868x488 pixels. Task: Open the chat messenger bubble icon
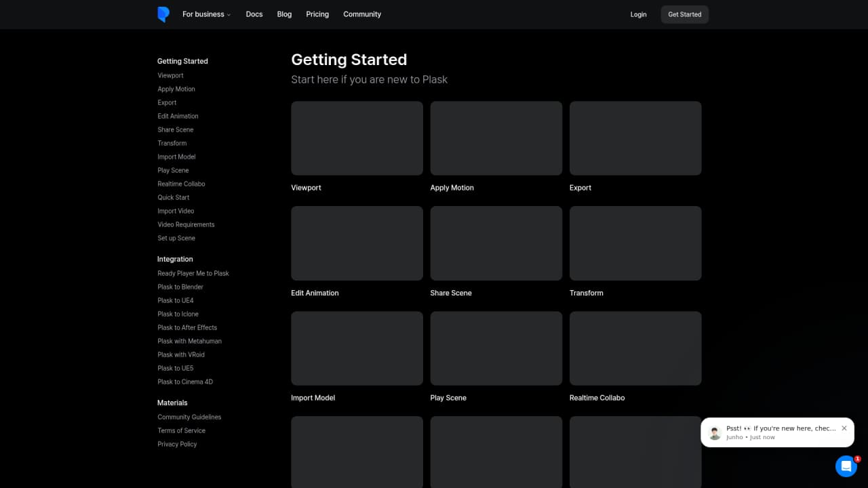(x=846, y=466)
